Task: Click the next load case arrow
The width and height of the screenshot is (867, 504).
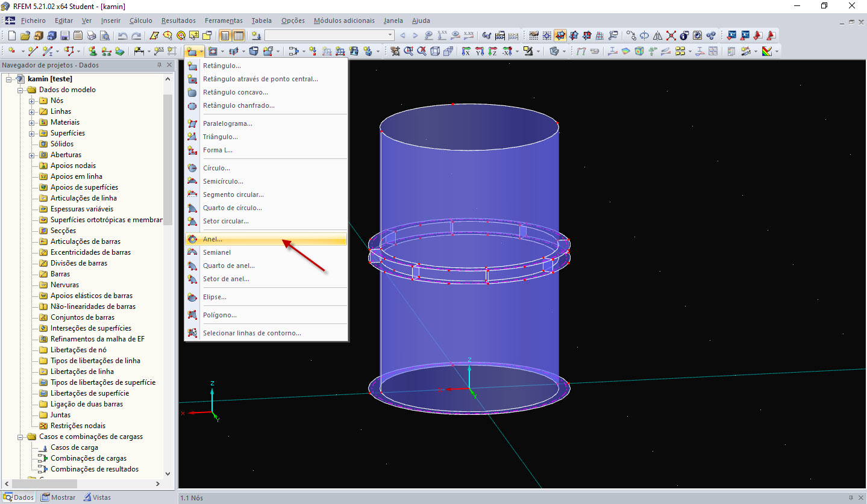Action: click(x=415, y=36)
